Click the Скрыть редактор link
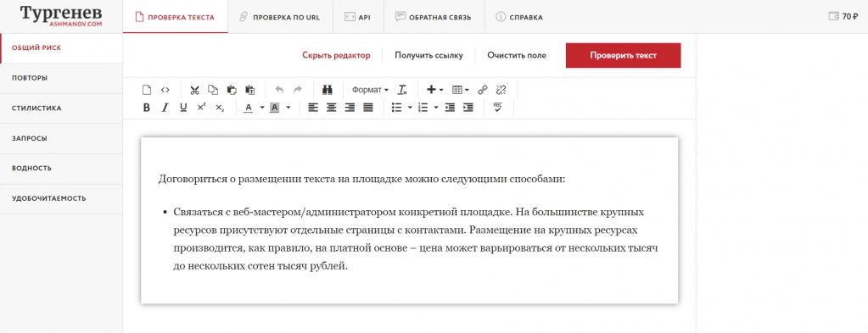Image resolution: width=868 pixels, height=333 pixels. point(336,55)
